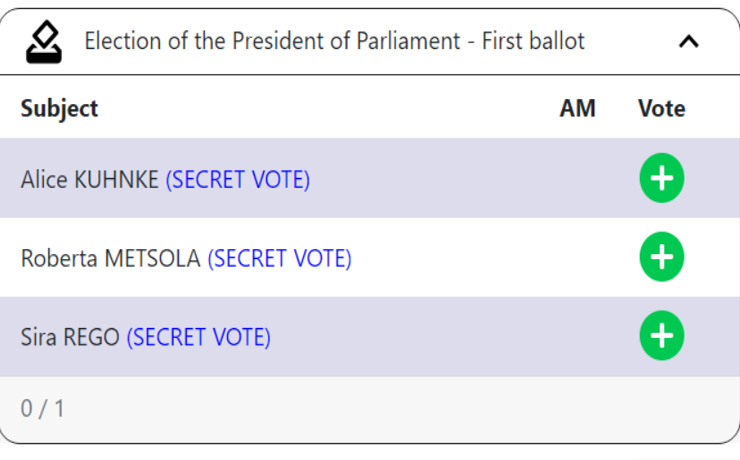Open Roberta METSOLA's SECRET VOTE link
This screenshot has height=460, width=740.
point(280,259)
